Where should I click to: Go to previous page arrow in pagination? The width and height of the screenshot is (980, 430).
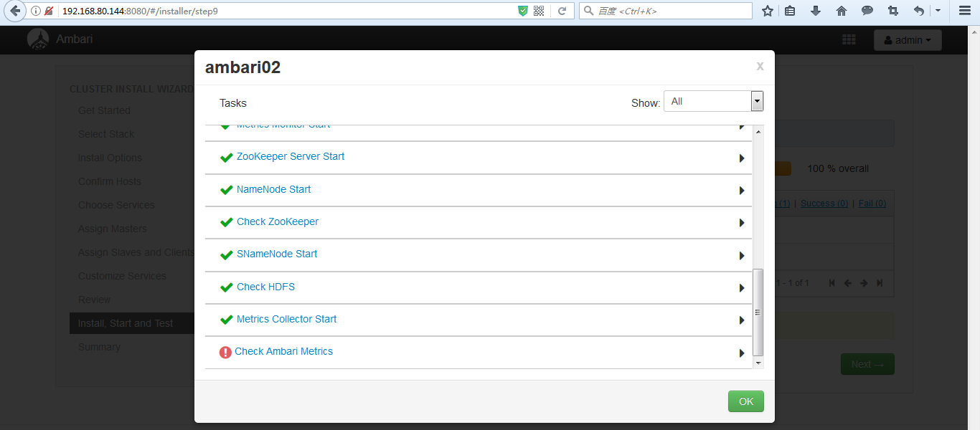click(848, 283)
